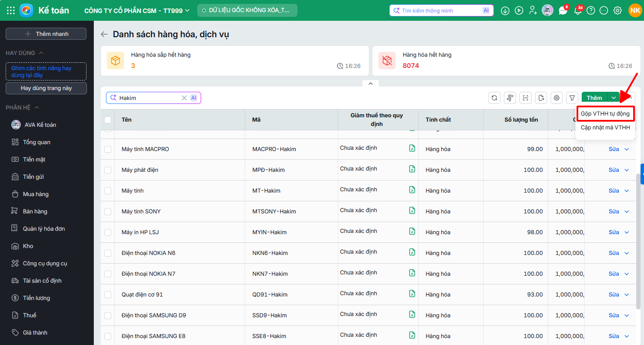The image size is (644, 345).
Task: Collapse the PHÂN HỆ section
Action: tap(37, 107)
